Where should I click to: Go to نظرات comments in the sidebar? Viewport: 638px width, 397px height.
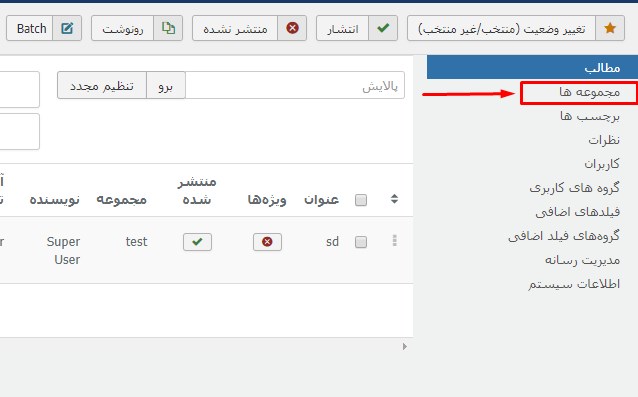pos(604,140)
